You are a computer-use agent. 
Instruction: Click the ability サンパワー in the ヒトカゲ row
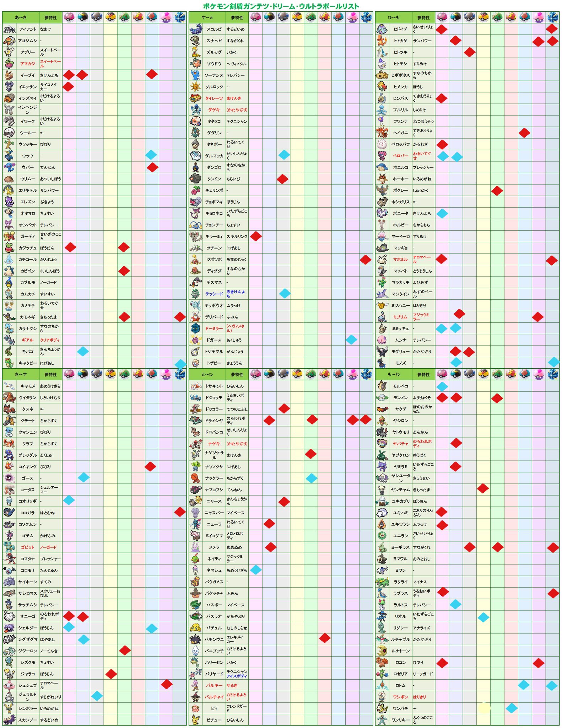[422, 41]
